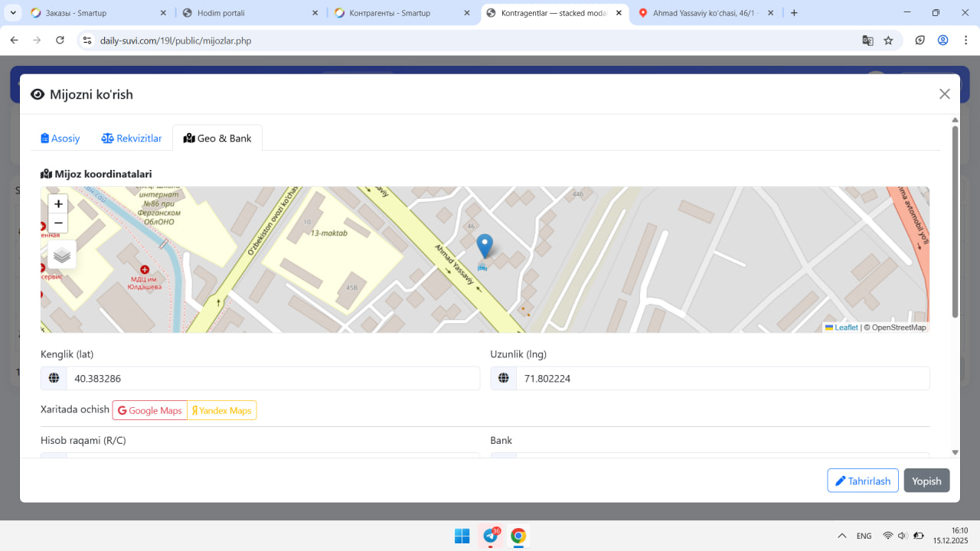
Task: Open the map layers control
Action: click(x=62, y=256)
